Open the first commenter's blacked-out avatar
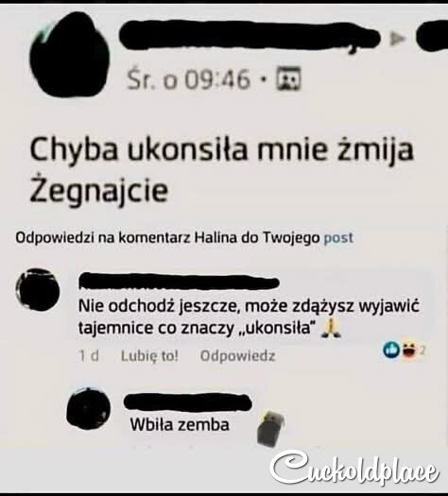Image resolution: width=448 pixels, height=496 pixels. (38, 289)
